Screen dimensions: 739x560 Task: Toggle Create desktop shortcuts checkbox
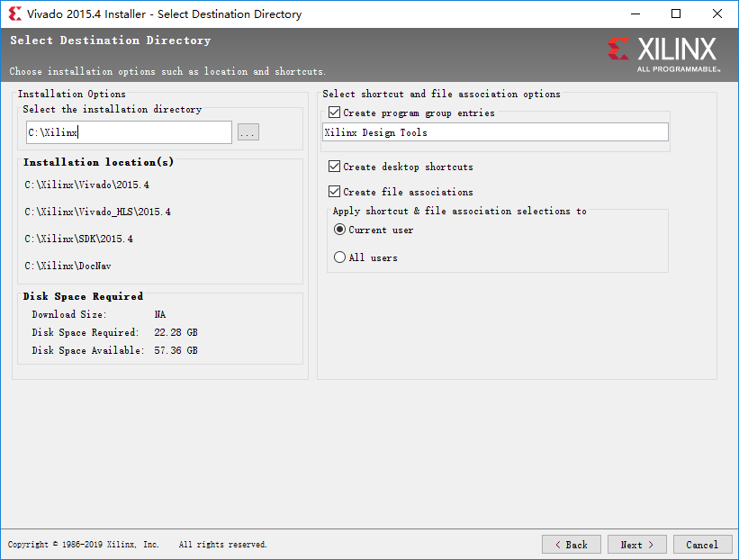point(334,167)
